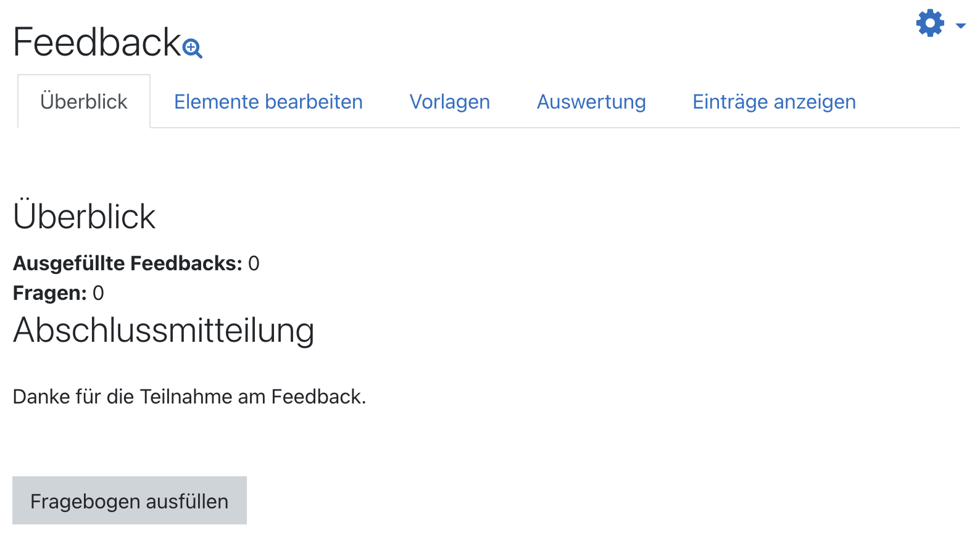Click the zero count beside Ausgefüllte Feedbacks
This screenshot has width=980, height=538.
[254, 263]
